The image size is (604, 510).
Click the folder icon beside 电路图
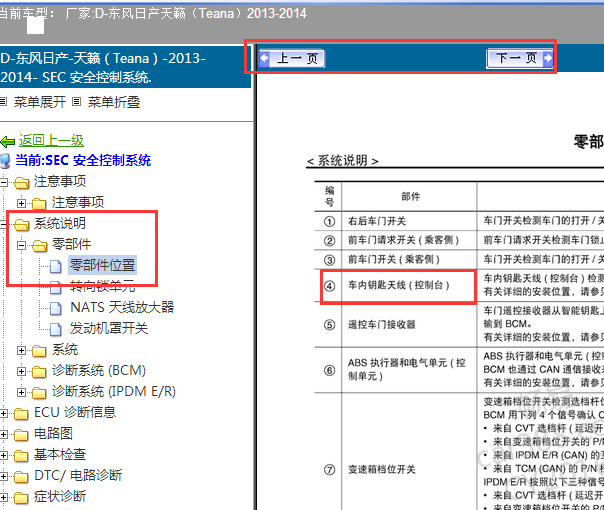[x=22, y=435]
